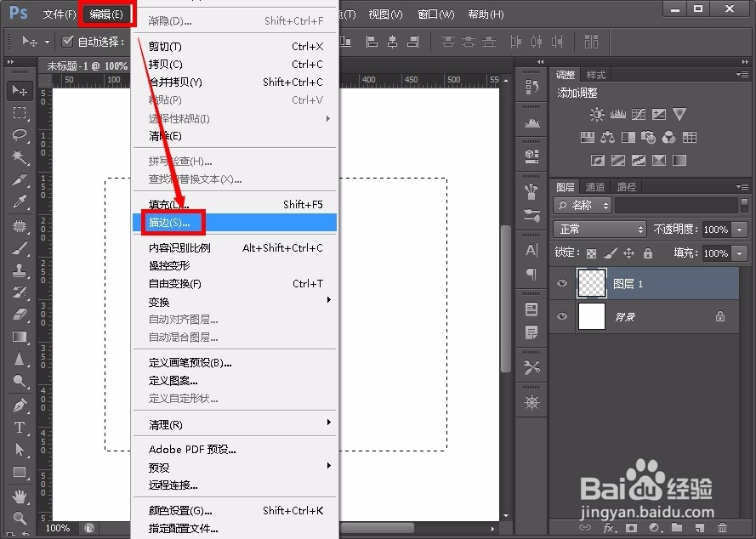Add a Photo Filter adjustment
The height and width of the screenshot is (539, 756).
click(649, 138)
